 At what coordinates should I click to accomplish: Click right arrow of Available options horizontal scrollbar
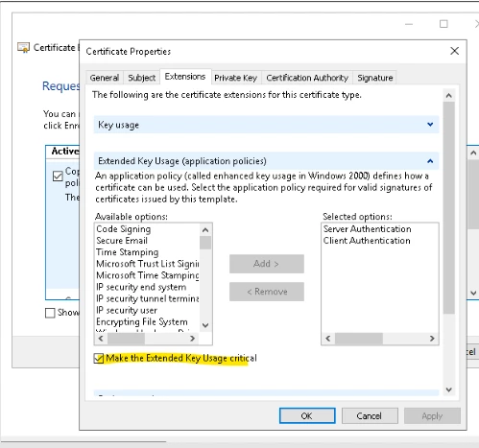coord(192,339)
